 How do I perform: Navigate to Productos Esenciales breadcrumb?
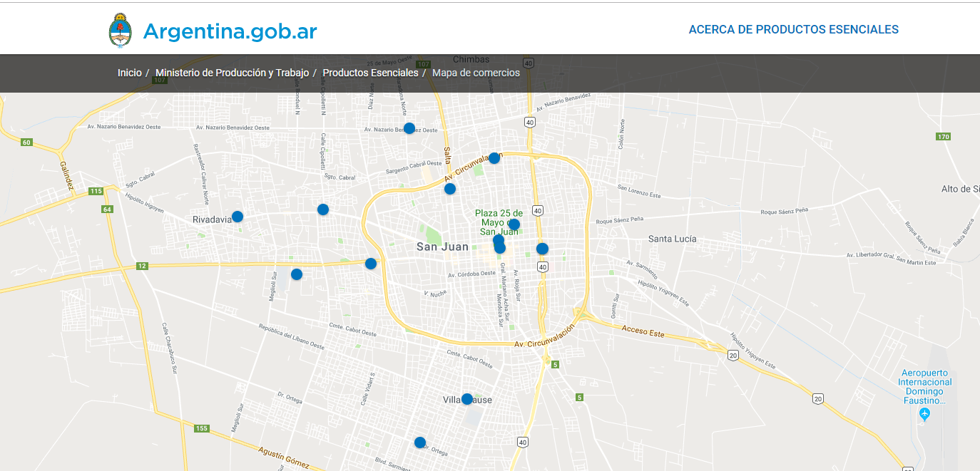(x=370, y=73)
